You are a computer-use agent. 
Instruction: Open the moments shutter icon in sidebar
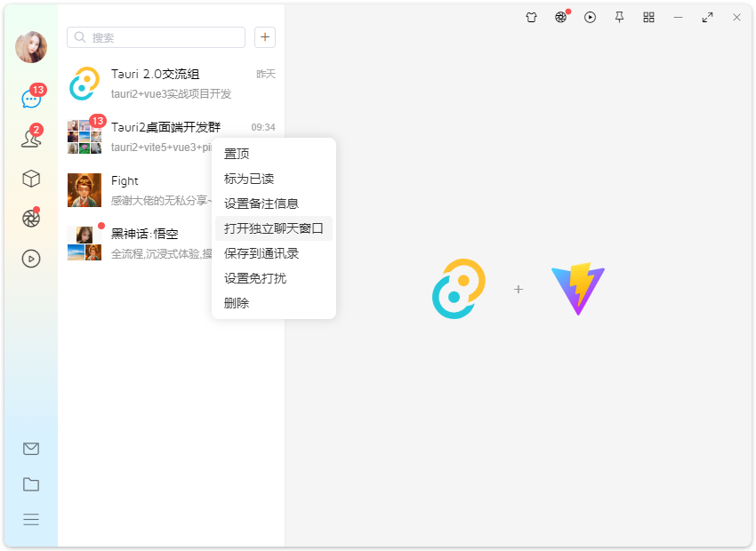31,219
